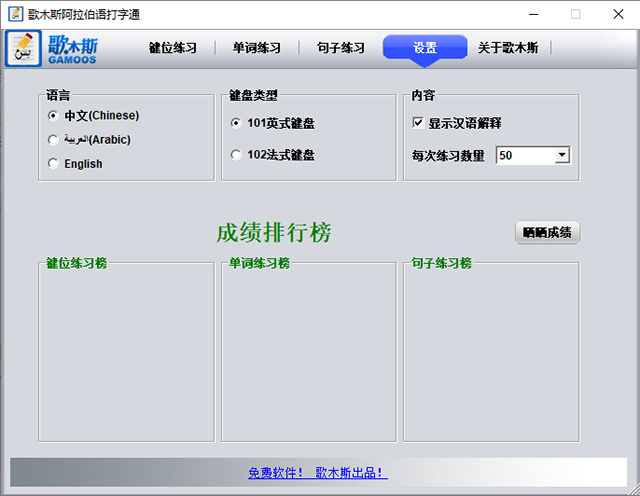
Task: Minimize the 歌木斯阿拉伯语打字通 window
Action: coord(533,14)
